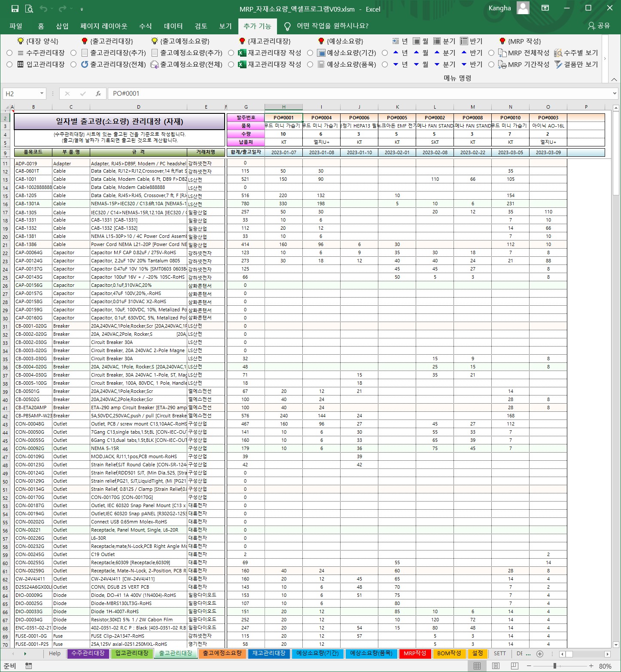Add a new sheet with plus button
Viewport: 621px width, 672px height.
click(540, 654)
